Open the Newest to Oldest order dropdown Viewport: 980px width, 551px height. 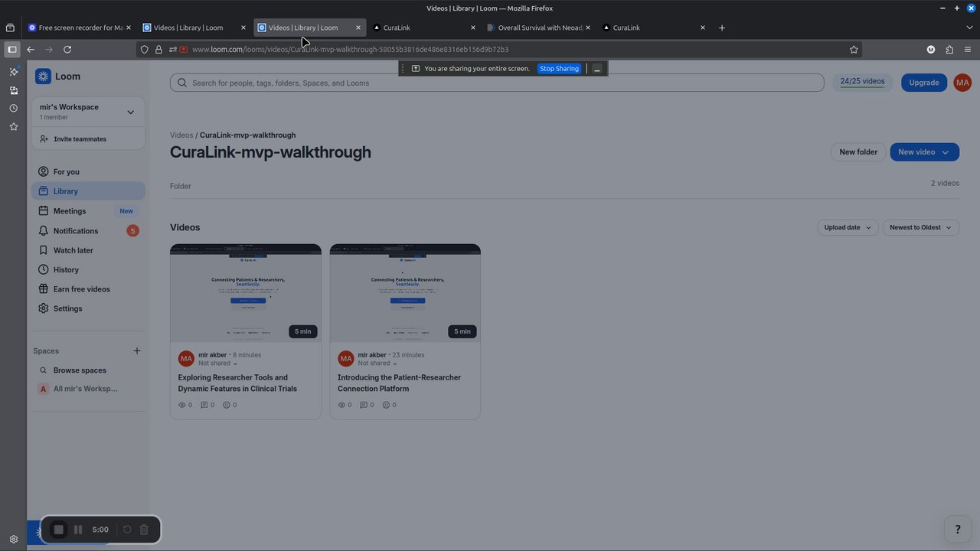(x=920, y=227)
